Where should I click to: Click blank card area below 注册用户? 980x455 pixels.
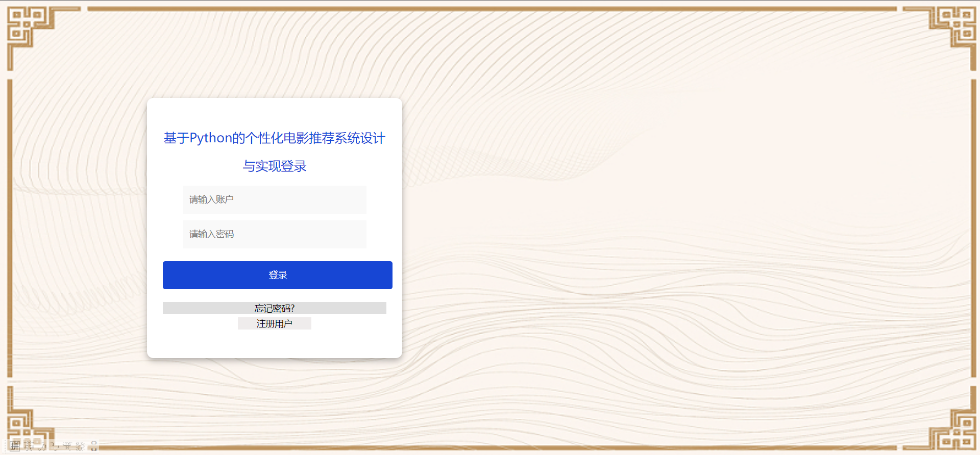pyautogui.click(x=275, y=344)
